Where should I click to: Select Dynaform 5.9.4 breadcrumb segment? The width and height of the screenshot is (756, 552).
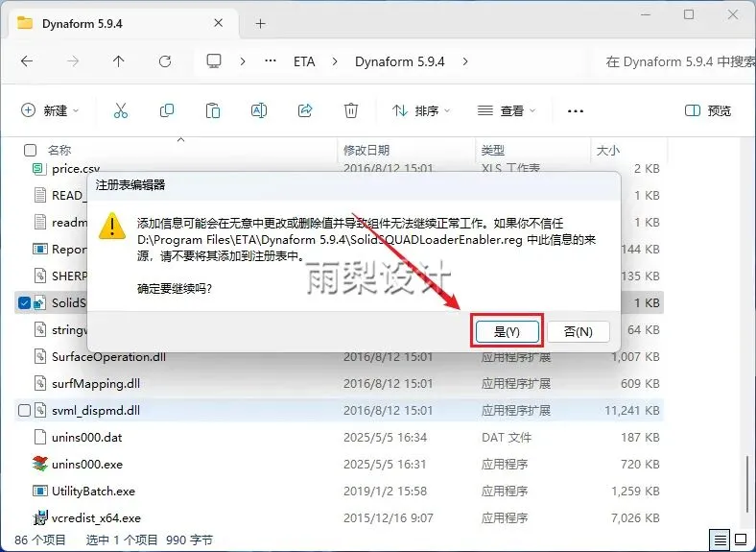[400, 61]
